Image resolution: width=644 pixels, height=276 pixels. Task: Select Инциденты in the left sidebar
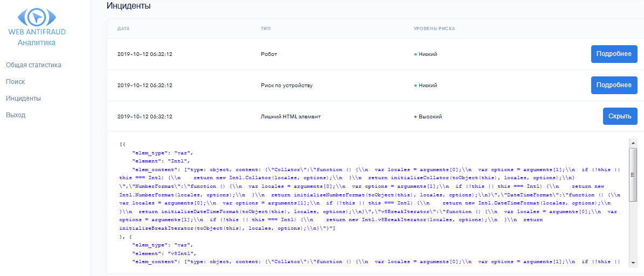[x=23, y=98]
